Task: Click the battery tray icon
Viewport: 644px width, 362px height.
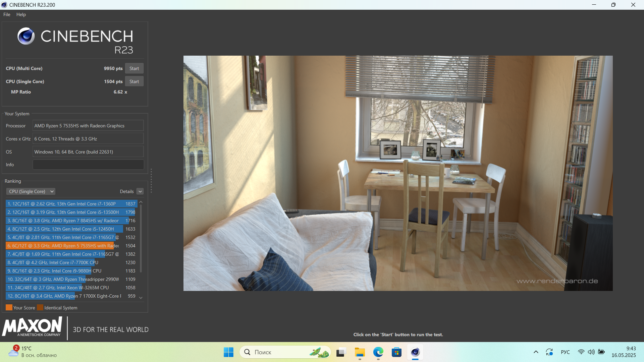Action: (601, 352)
